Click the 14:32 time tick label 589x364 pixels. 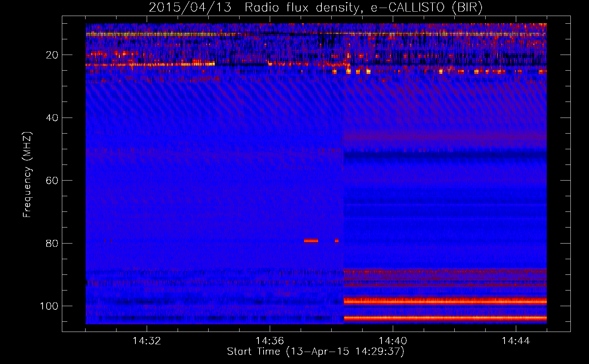[x=147, y=341]
